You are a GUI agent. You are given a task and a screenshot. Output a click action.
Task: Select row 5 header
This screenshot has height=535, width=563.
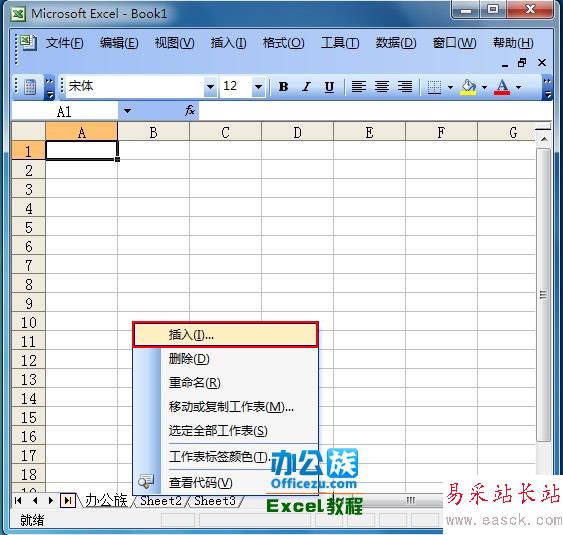coord(29,227)
